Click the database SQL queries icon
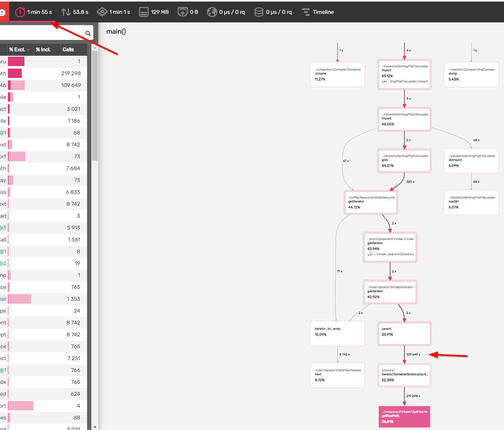Image resolution: width=504 pixels, height=430 pixels. coord(259,12)
